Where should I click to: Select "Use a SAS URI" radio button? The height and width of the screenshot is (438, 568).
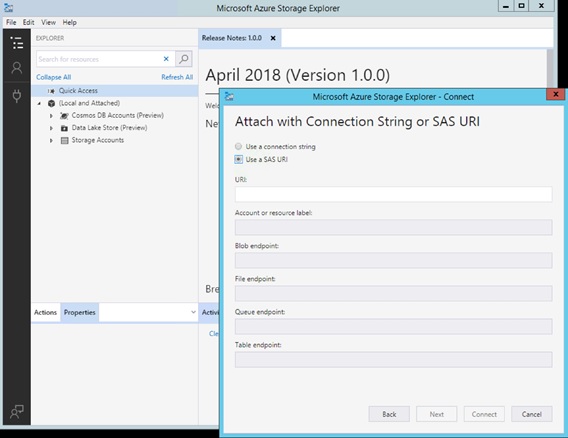(238, 159)
